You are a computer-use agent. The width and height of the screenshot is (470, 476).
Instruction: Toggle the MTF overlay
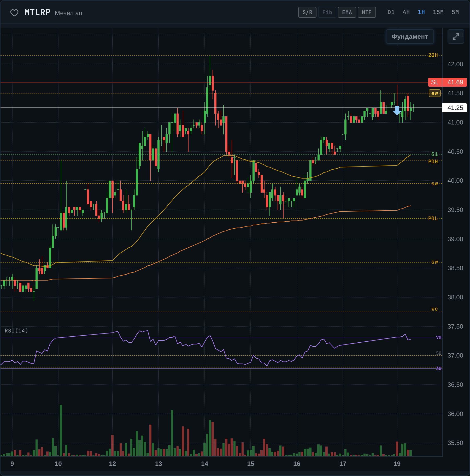[367, 12]
